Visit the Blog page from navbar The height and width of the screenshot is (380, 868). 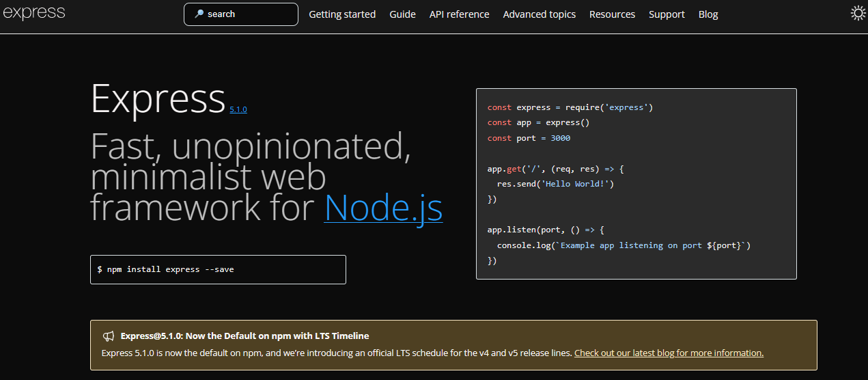(708, 14)
